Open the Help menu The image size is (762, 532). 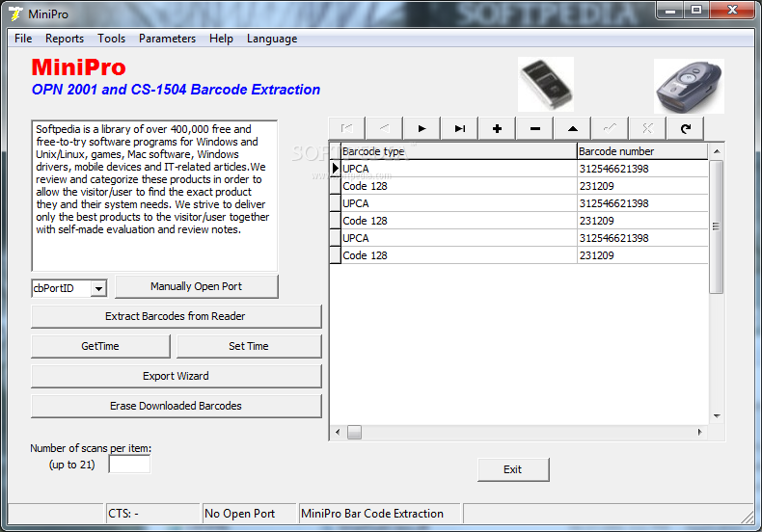point(221,39)
